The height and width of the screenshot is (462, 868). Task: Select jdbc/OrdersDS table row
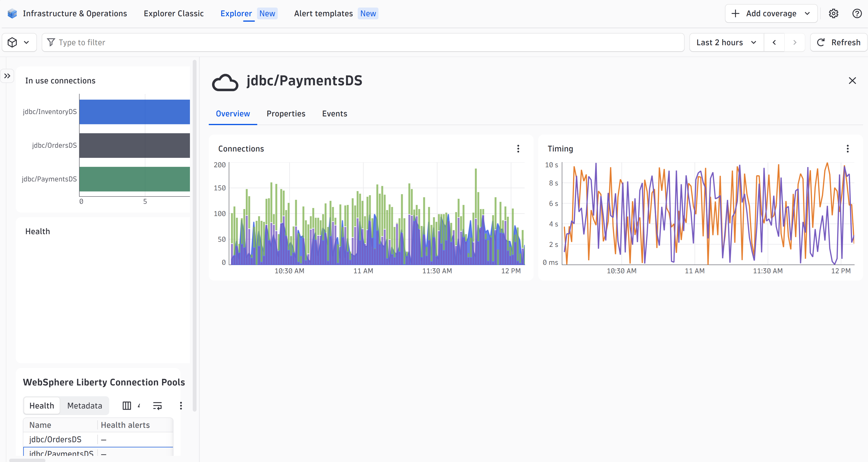coord(98,439)
